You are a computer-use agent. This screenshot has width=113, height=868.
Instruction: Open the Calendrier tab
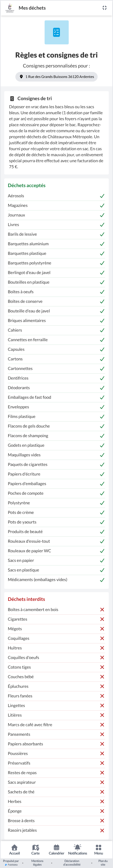point(57,849)
